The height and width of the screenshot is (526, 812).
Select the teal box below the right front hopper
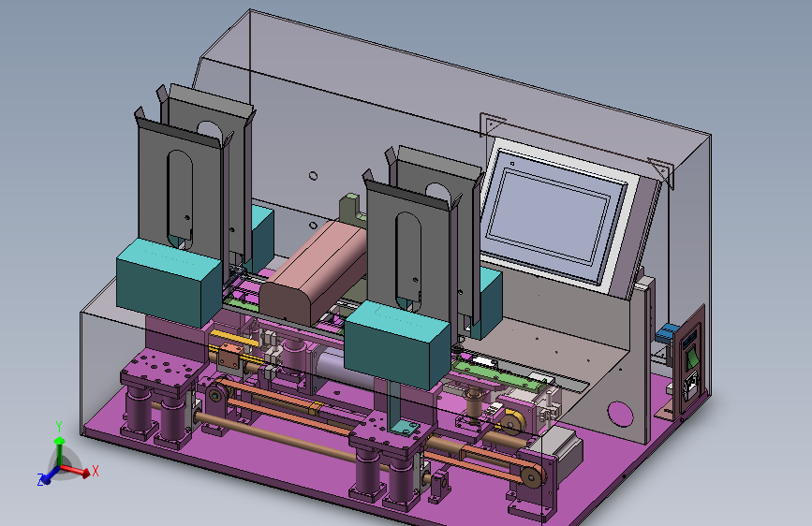point(397,343)
